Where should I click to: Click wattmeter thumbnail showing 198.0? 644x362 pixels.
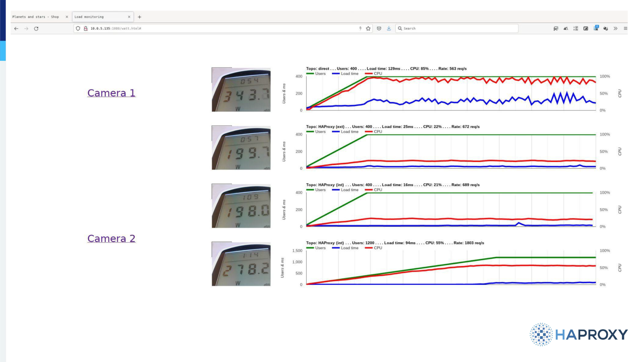click(x=241, y=206)
